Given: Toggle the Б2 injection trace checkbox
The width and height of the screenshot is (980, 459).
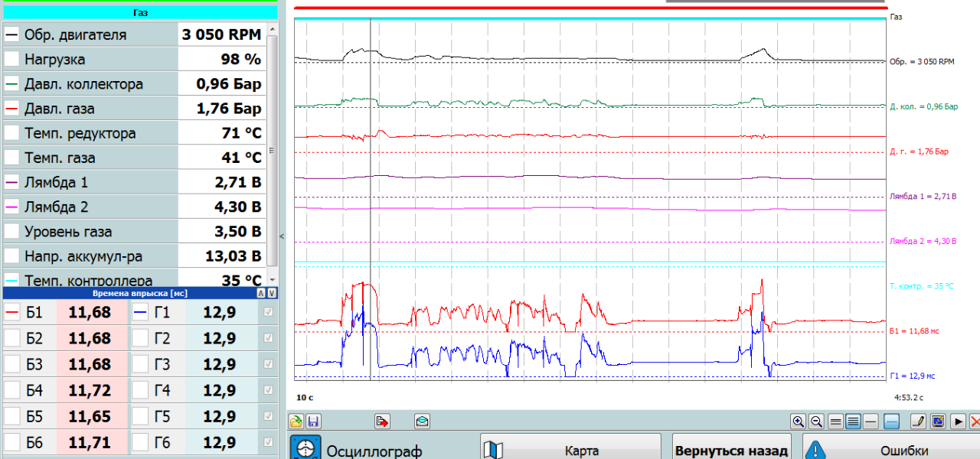Looking at the screenshot, I should tap(12, 338).
